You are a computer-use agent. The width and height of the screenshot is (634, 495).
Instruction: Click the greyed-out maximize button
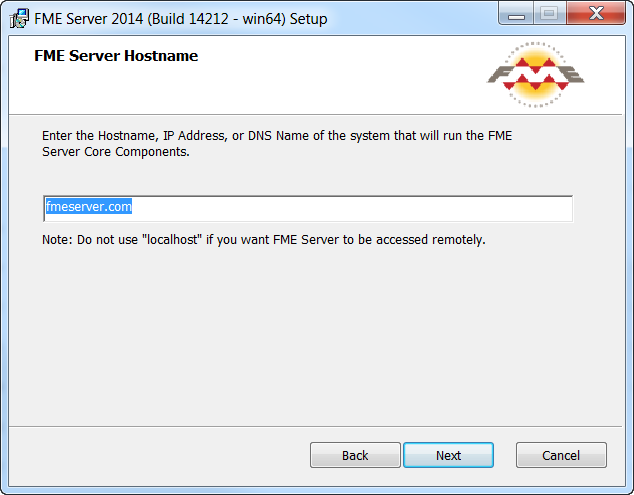(x=549, y=14)
